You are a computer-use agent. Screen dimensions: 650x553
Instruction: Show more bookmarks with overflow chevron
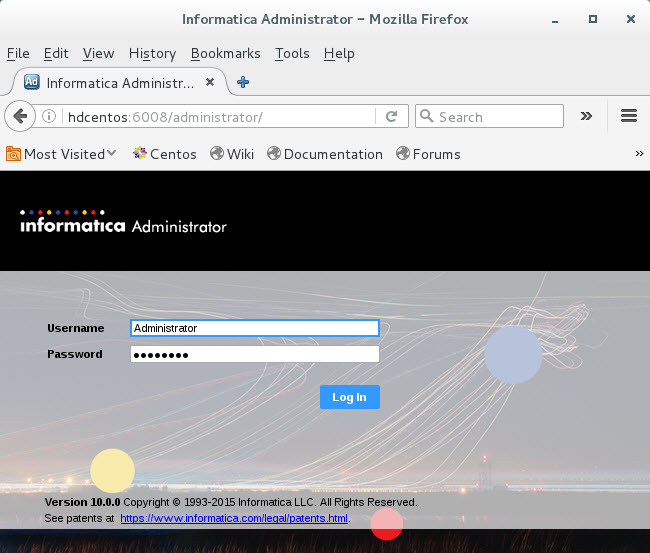639,154
